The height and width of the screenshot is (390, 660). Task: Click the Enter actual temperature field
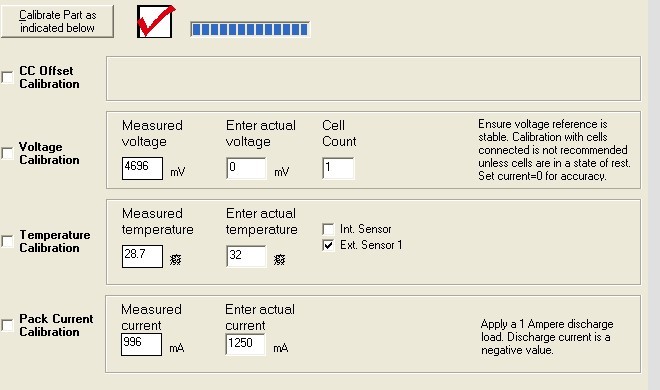pos(246,256)
